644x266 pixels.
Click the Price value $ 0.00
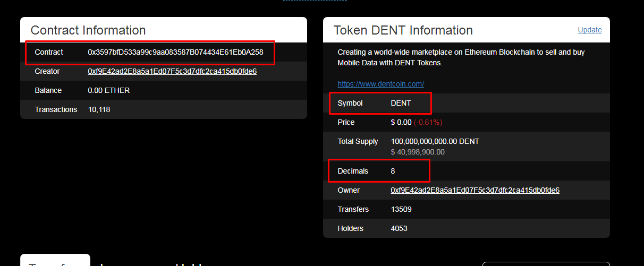(x=401, y=122)
